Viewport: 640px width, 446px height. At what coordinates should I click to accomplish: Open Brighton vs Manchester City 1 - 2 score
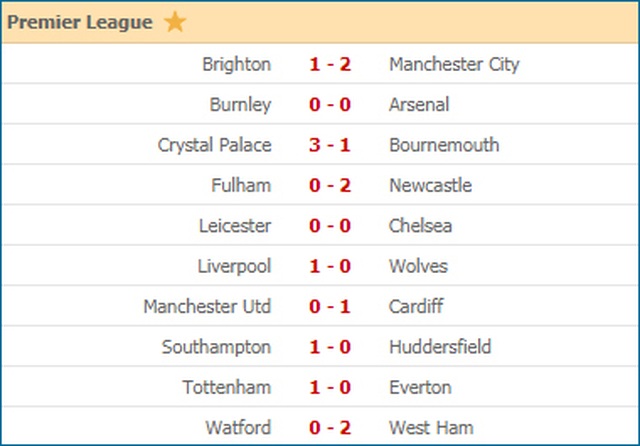(329, 65)
